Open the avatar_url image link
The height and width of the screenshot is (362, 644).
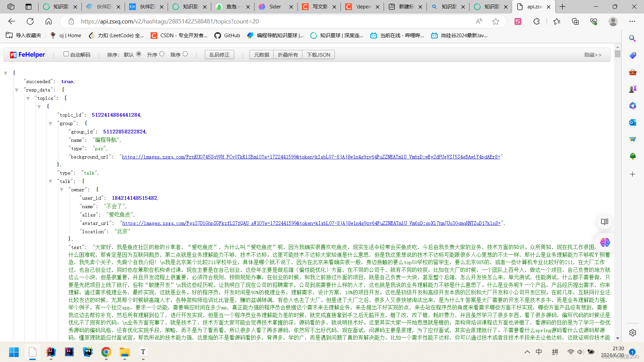(312, 223)
